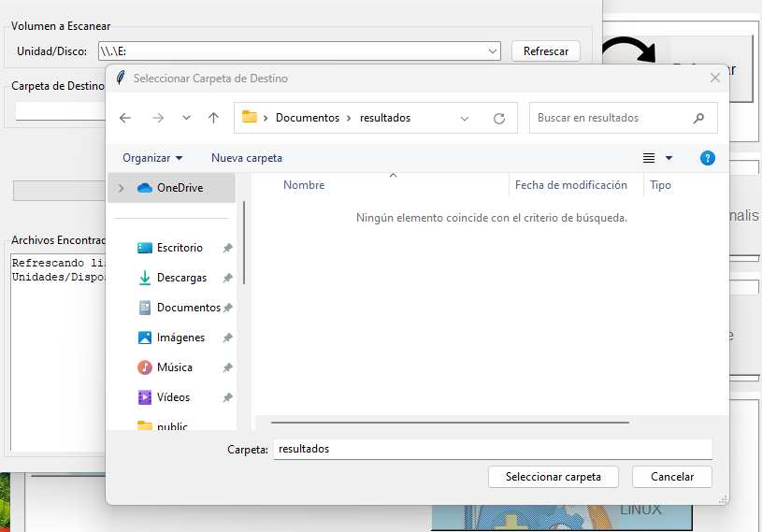Create a Nueva carpeta

tap(247, 158)
